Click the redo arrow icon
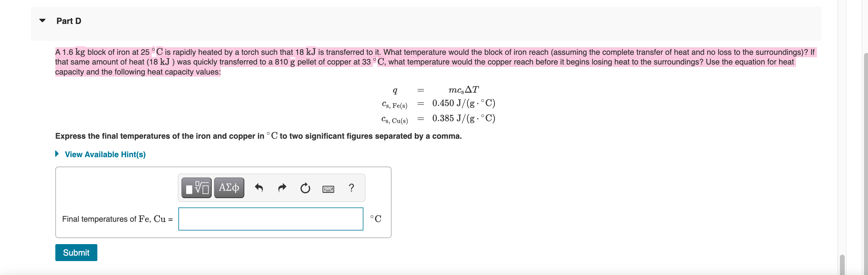Viewport: 868px width, 275px height. [x=282, y=187]
